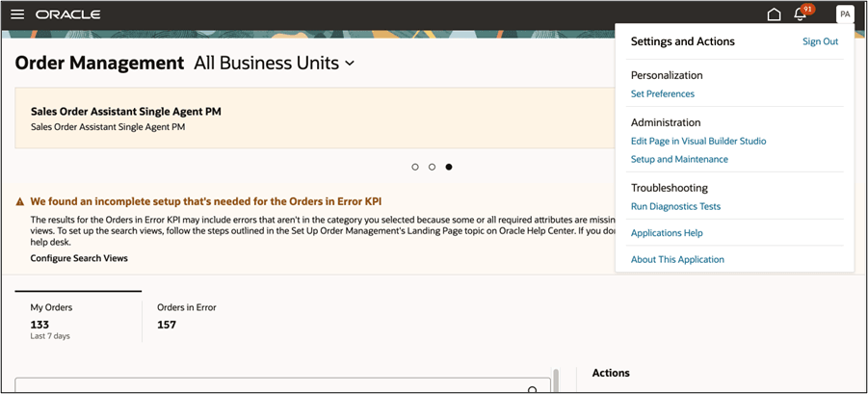Select the first carousel dot

tap(415, 167)
